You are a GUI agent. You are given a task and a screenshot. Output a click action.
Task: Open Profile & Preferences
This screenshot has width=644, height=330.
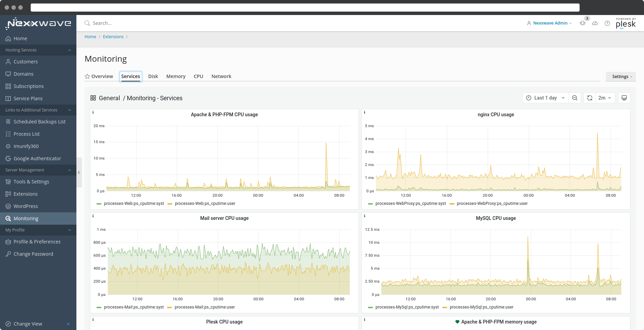38,242
